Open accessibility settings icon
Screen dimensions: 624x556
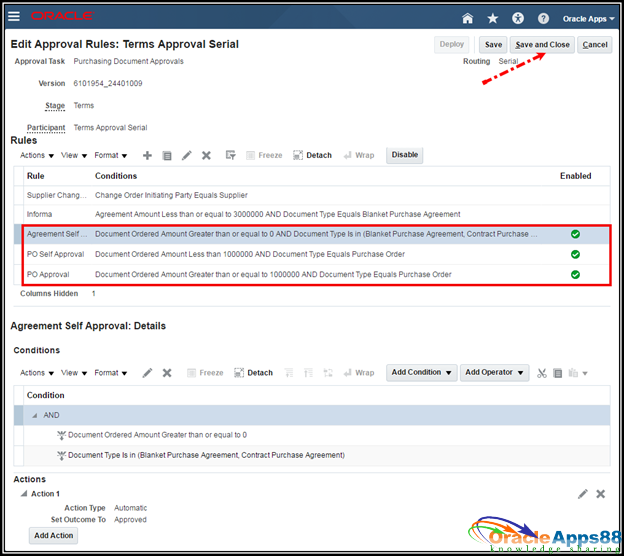(x=518, y=18)
